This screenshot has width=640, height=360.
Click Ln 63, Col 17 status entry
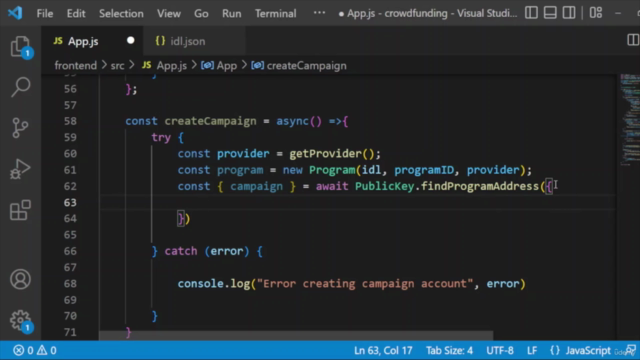pyautogui.click(x=383, y=350)
